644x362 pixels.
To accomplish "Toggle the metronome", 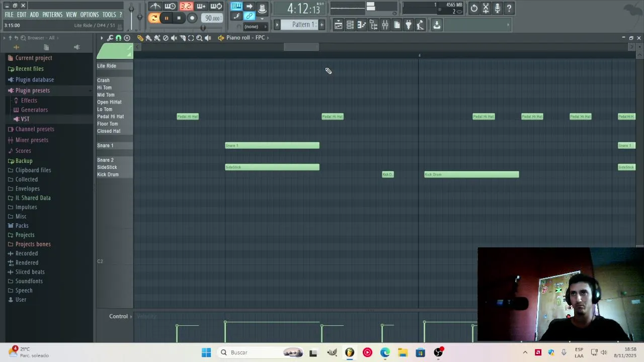I will click(155, 7).
